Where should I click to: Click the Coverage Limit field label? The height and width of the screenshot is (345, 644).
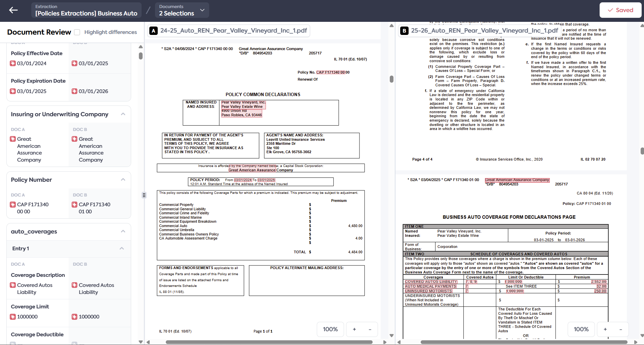click(x=30, y=307)
